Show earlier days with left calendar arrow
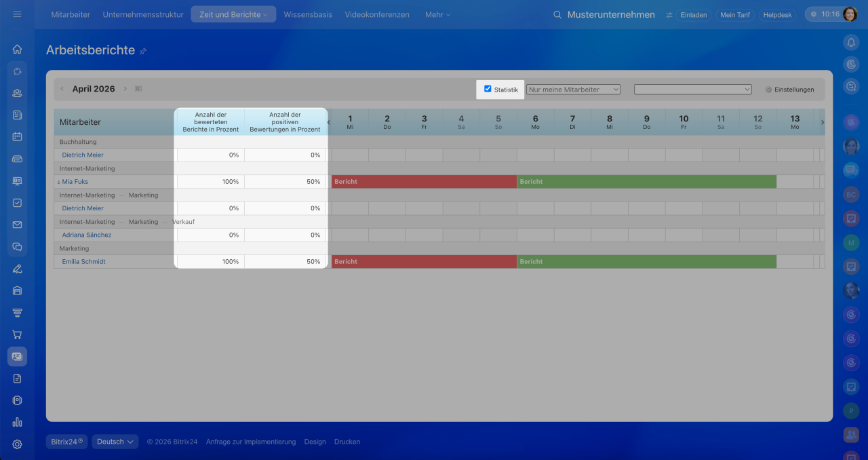868x460 pixels. 329,122
